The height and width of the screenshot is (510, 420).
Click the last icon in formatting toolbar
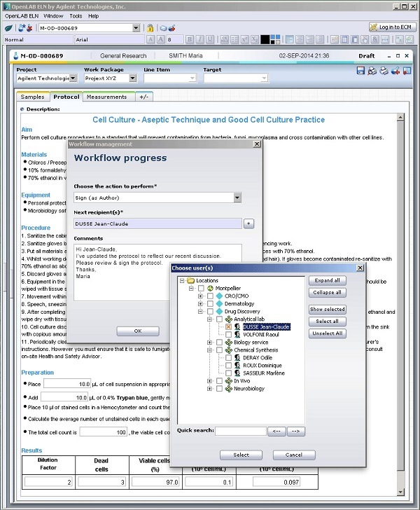[x=409, y=40]
